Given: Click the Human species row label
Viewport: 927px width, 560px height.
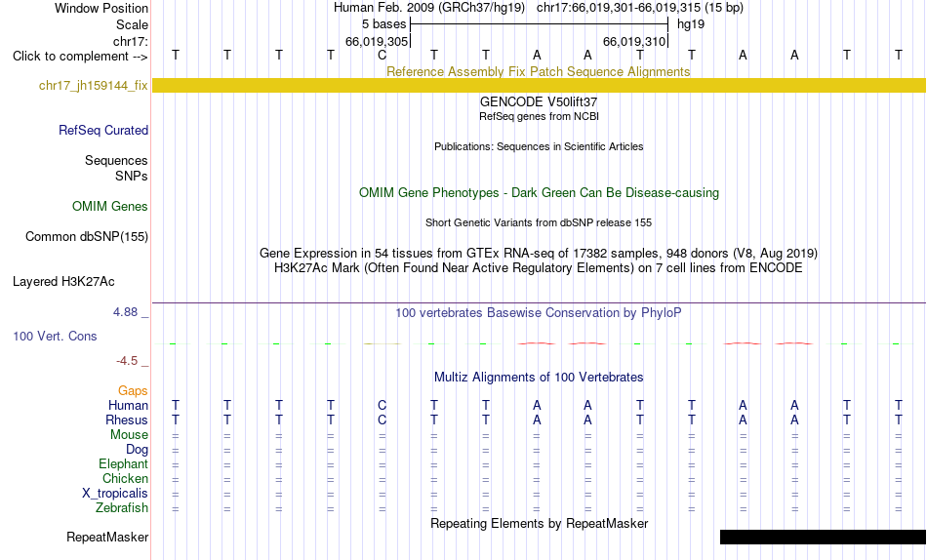Looking at the screenshot, I should click(x=128, y=406).
